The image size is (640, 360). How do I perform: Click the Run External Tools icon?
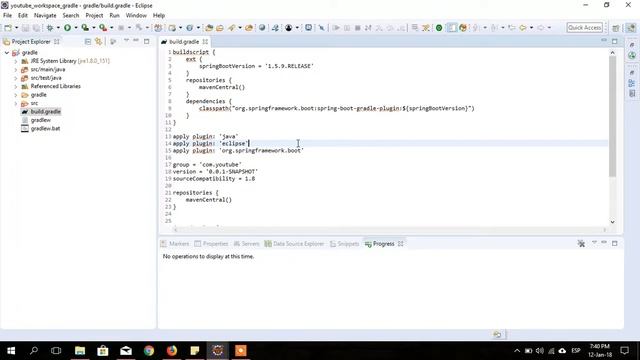coord(103,28)
